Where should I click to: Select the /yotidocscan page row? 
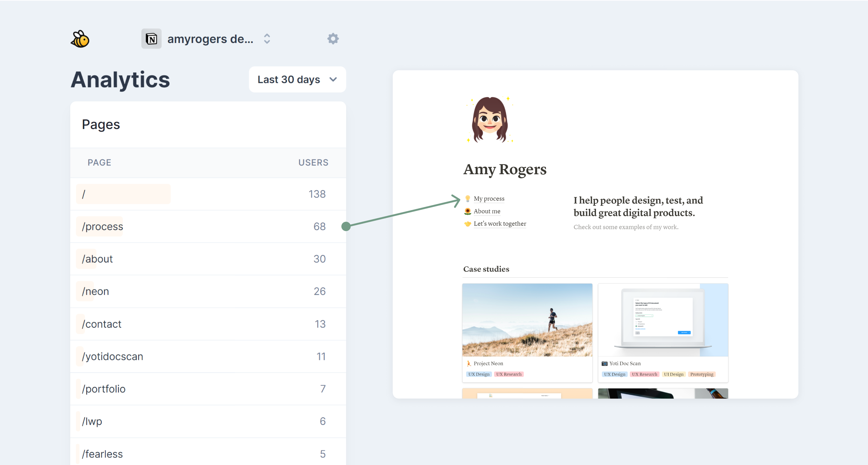click(208, 357)
